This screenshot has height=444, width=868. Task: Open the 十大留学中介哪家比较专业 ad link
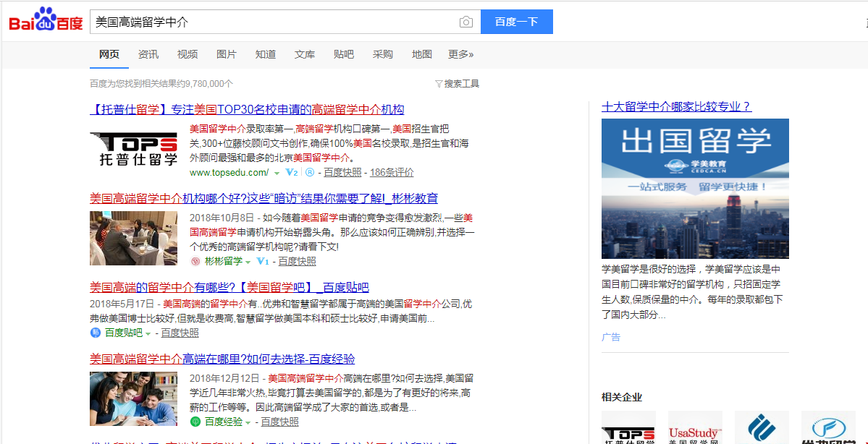[676, 107]
